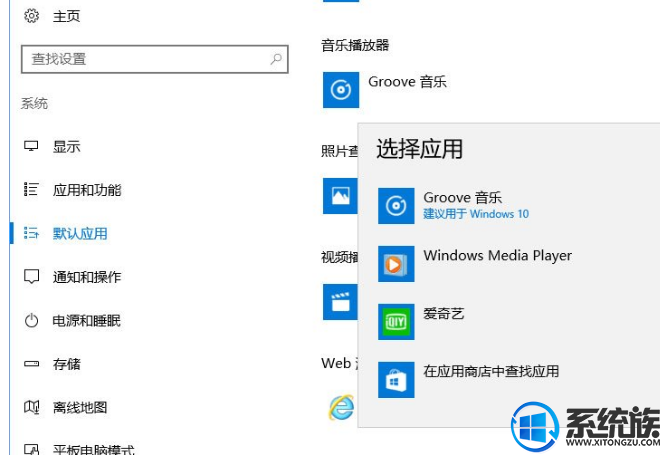
Task: Select 在应用商店中查找应用 option
Action: point(491,371)
